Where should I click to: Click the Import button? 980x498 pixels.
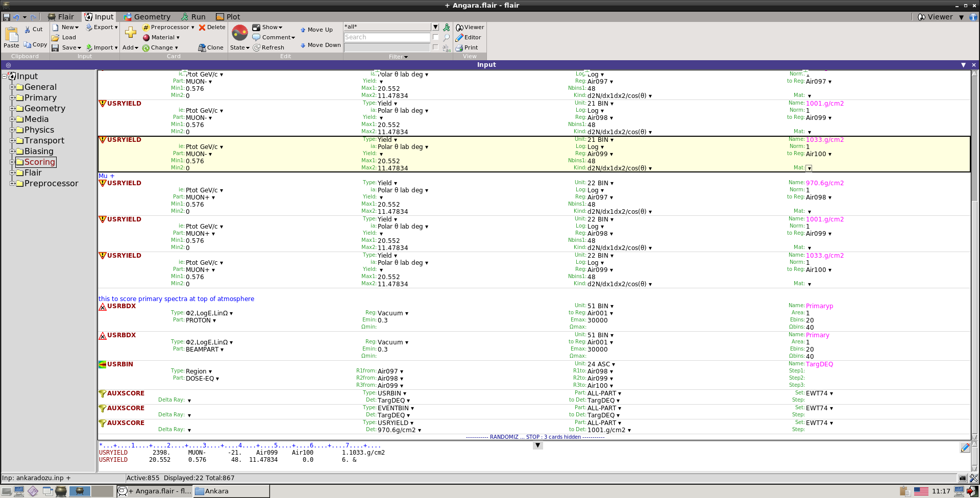102,48
